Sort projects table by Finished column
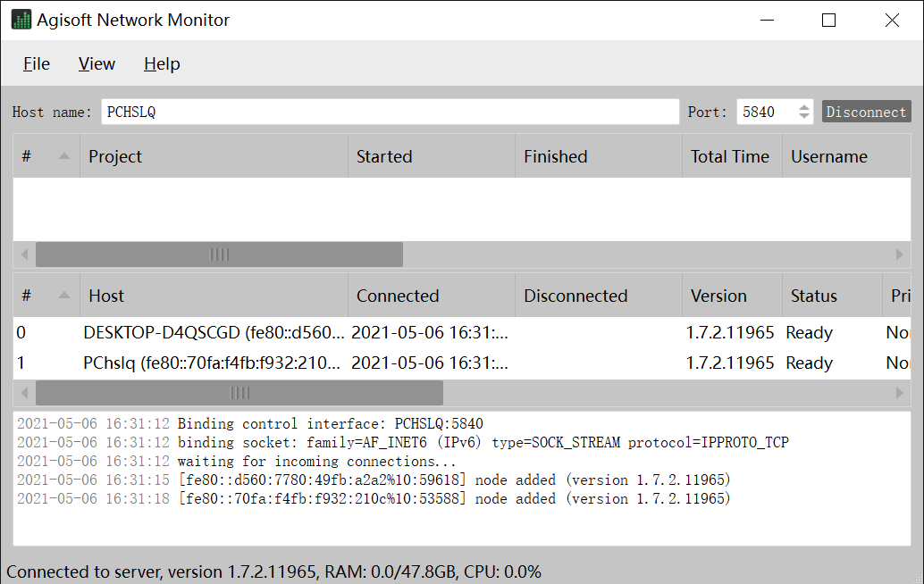 (599, 156)
